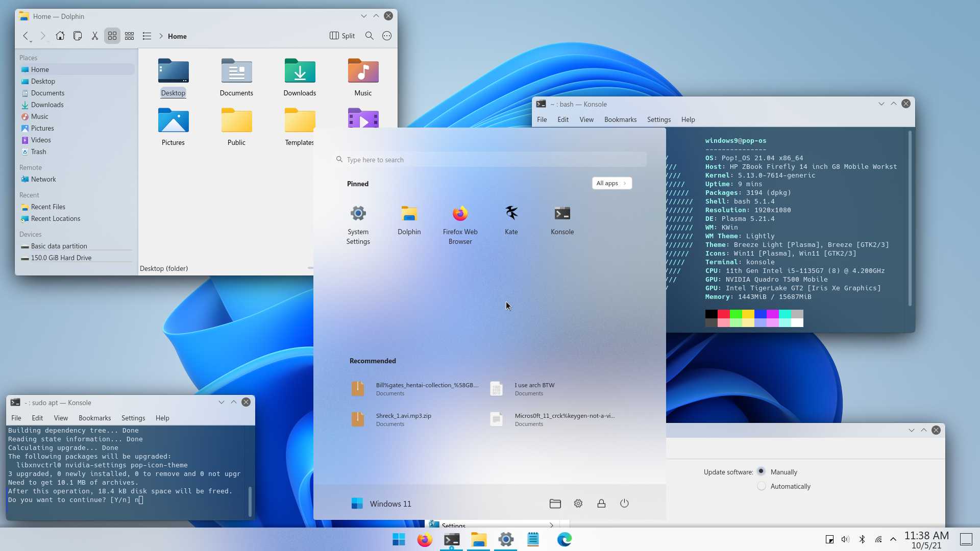The height and width of the screenshot is (551, 980).
Task: Click the settings gear in start menu footer
Action: click(578, 504)
